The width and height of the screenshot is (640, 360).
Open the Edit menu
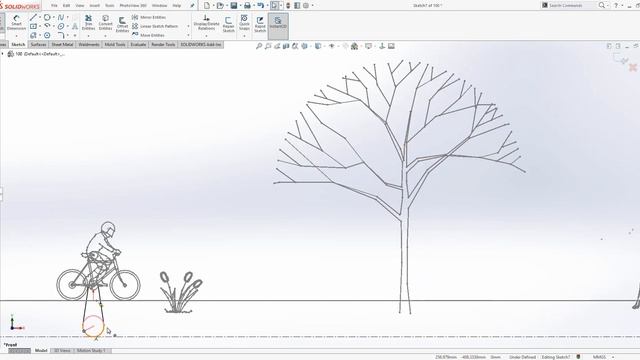67,6
